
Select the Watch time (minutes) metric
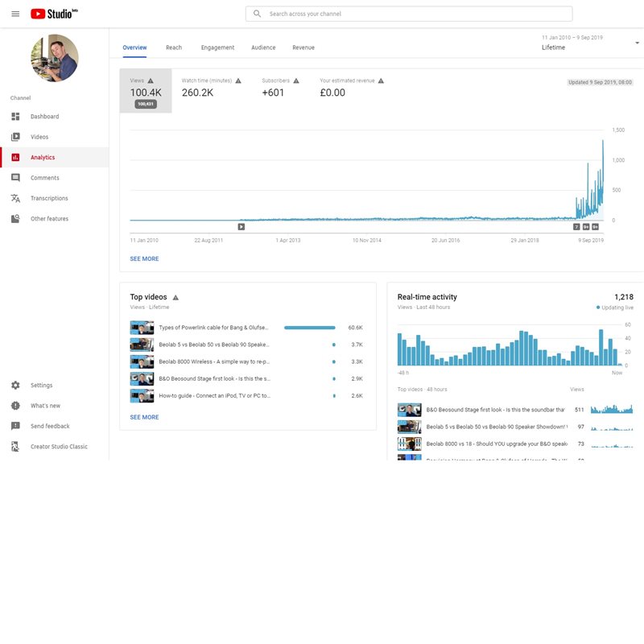[209, 88]
